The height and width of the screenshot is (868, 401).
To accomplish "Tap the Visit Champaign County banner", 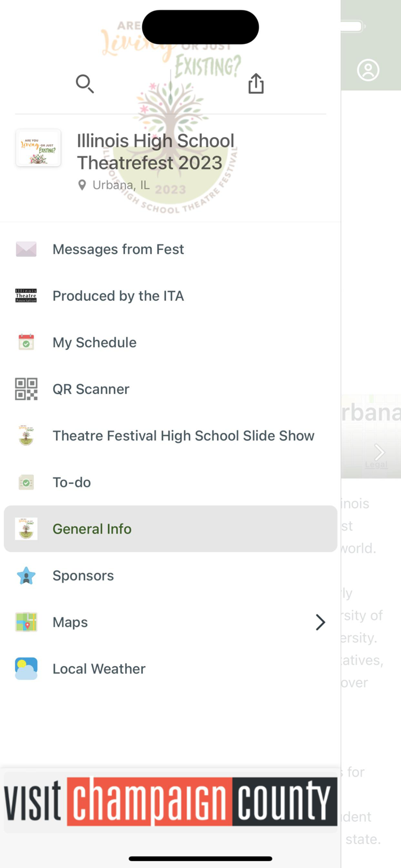I will 171,801.
